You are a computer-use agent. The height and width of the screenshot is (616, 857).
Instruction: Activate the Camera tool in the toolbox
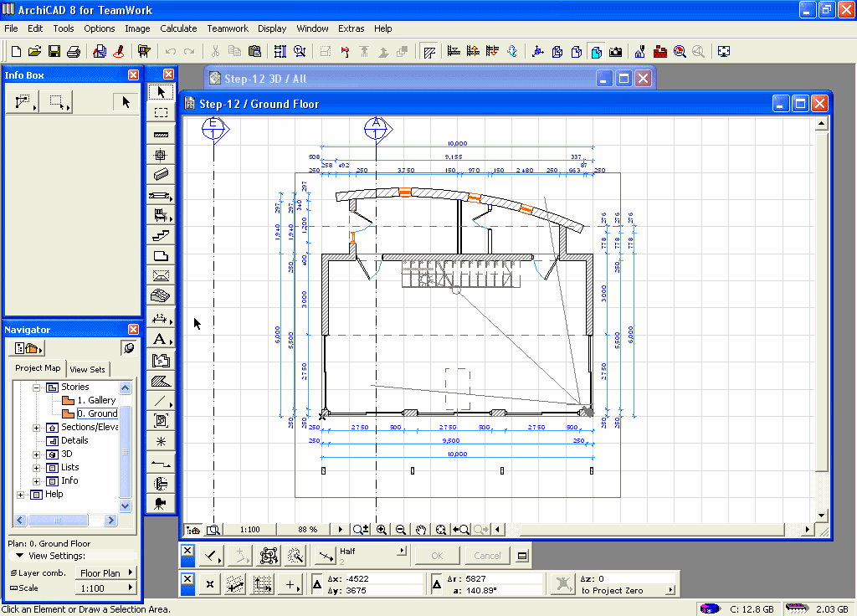(x=161, y=502)
